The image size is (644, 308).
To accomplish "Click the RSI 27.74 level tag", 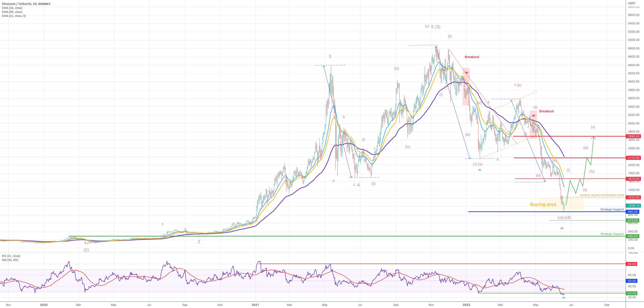I will [x=632, y=293].
